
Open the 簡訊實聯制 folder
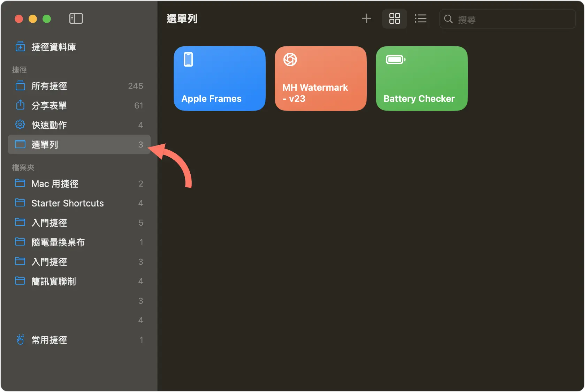tap(79, 281)
